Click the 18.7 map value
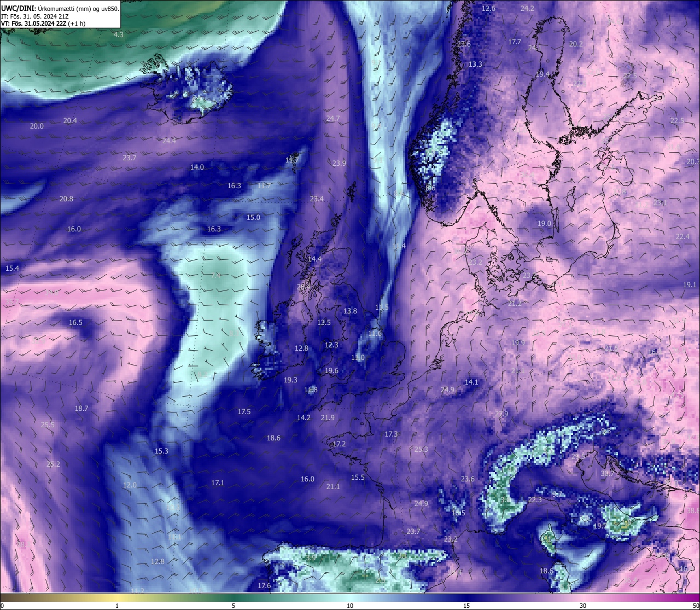This screenshot has width=700, height=610. click(x=81, y=408)
